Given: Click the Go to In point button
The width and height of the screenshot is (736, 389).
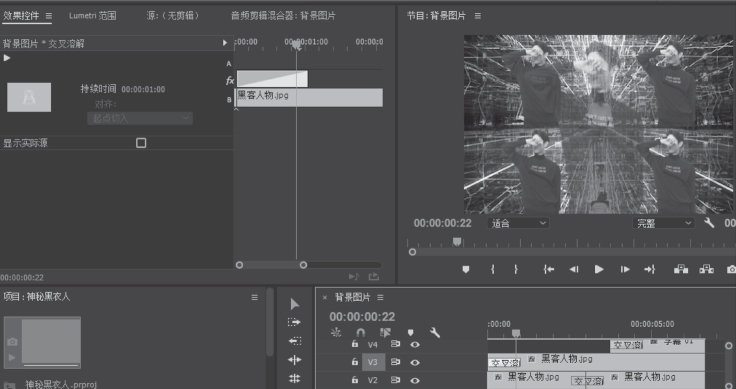Looking at the screenshot, I should (549, 269).
